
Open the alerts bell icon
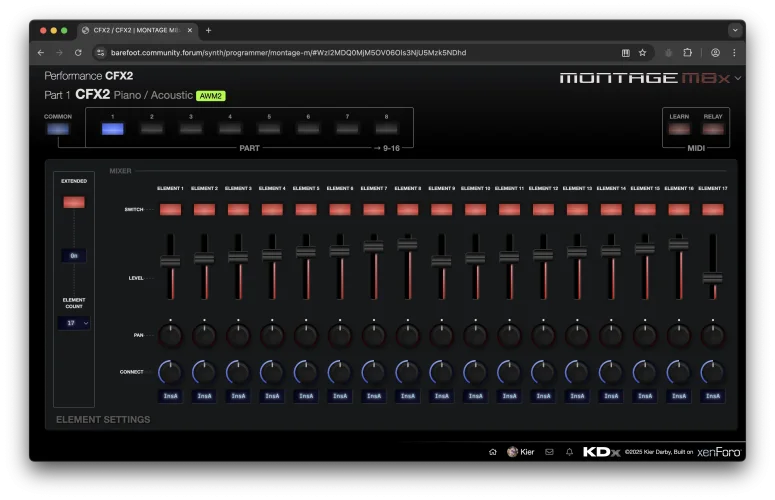click(x=569, y=452)
